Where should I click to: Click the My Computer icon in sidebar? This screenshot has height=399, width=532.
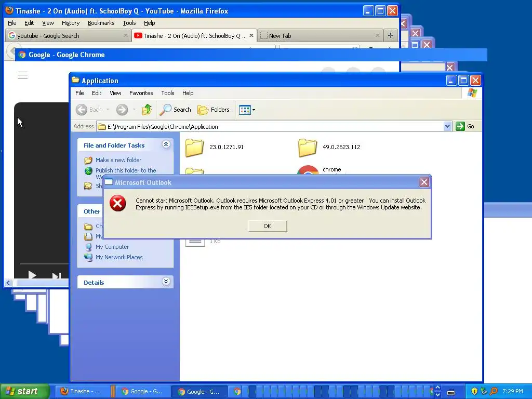tap(88, 247)
